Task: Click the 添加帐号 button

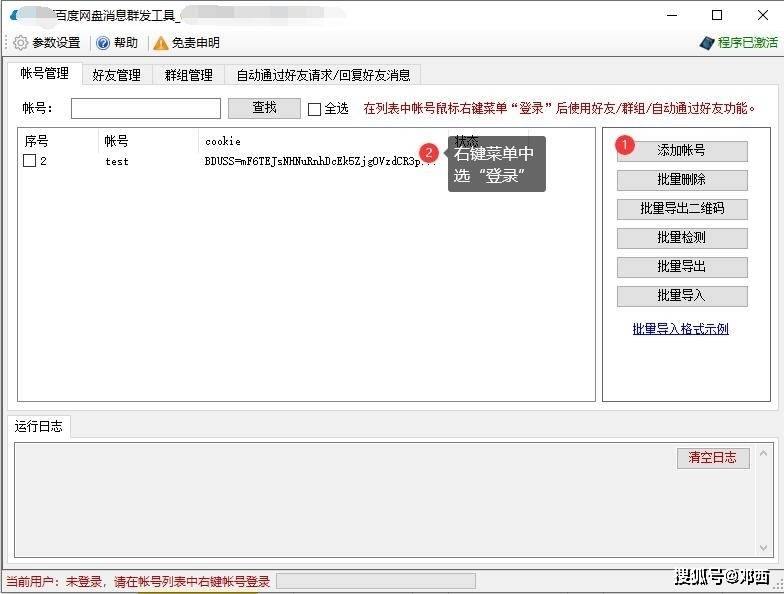Action: pos(682,150)
